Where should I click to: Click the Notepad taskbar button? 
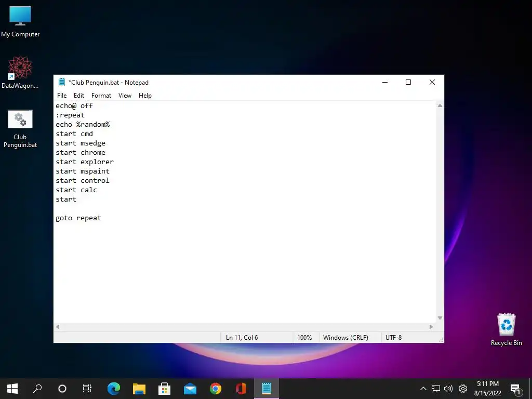click(x=267, y=389)
